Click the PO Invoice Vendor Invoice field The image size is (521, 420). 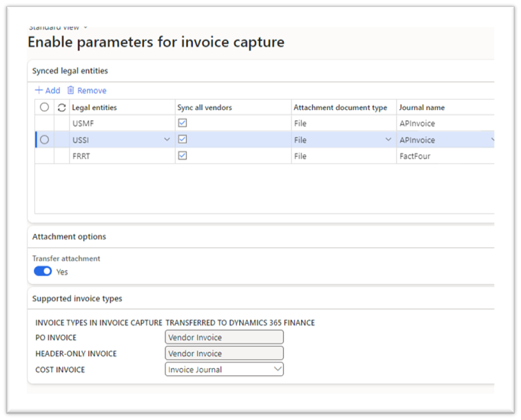click(224, 337)
